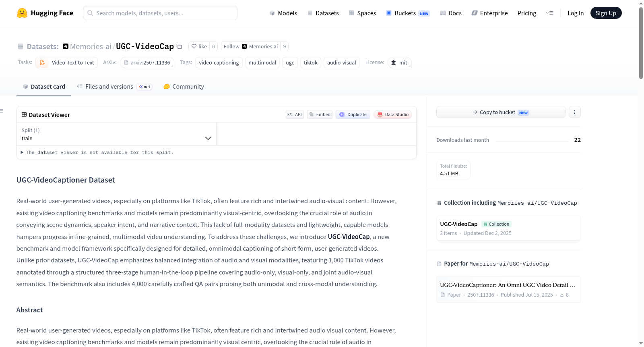Open the Files and versions tab
Image resolution: width=644 pixels, height=347 pixels.
(114, 87)
